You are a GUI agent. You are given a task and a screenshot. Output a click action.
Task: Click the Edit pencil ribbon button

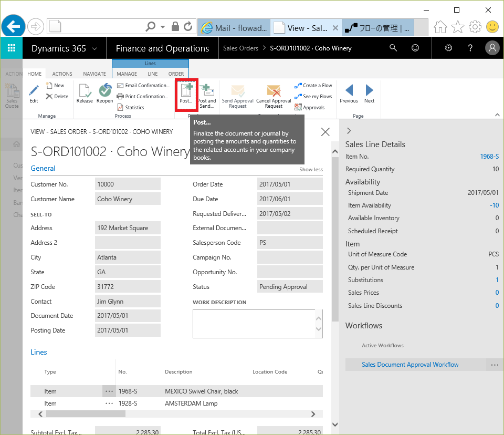point(34,94)
